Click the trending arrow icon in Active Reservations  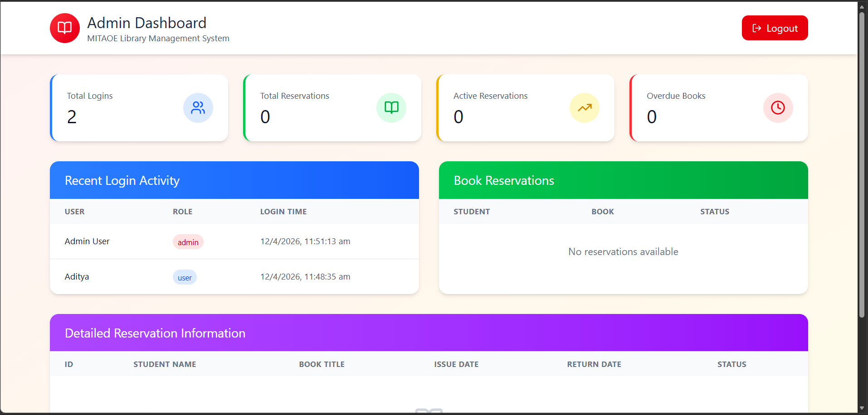(585, 108)
